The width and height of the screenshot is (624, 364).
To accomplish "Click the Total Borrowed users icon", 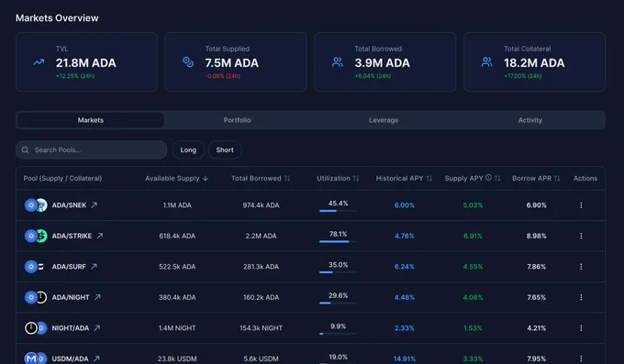I will 338,62.
